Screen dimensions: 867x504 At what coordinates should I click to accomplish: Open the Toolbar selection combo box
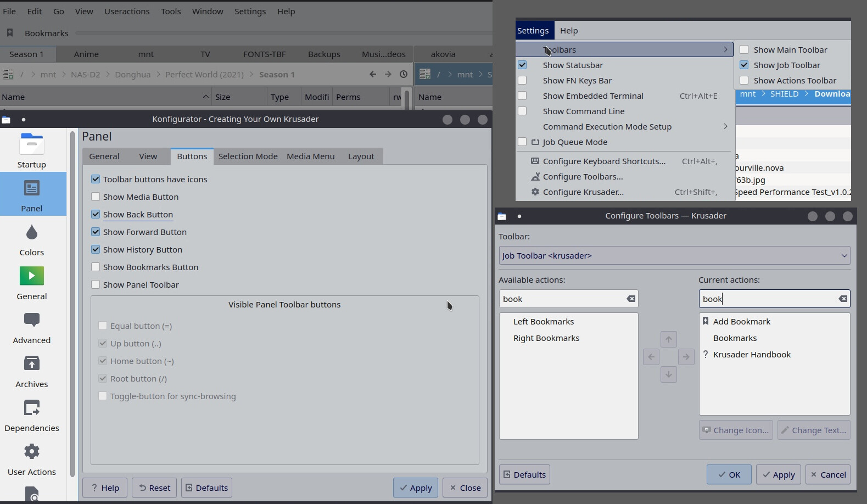[x=674, y=255]
